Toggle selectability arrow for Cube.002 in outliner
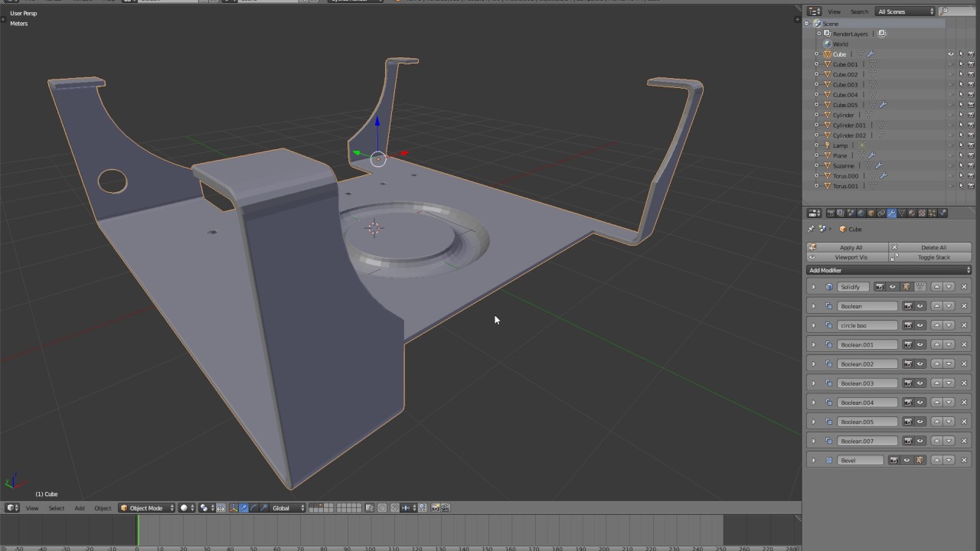The width and height of the screenshot is (980, 551). pos(961,74)
